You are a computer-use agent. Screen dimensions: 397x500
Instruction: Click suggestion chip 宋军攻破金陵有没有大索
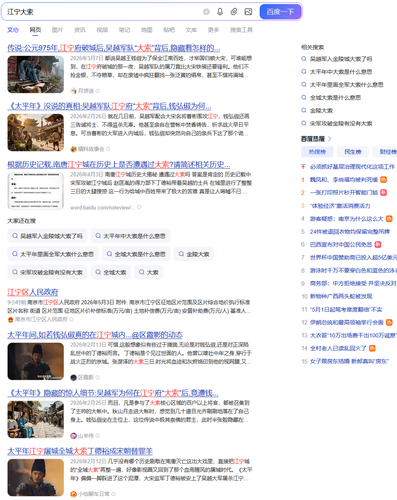coord(47,272)
